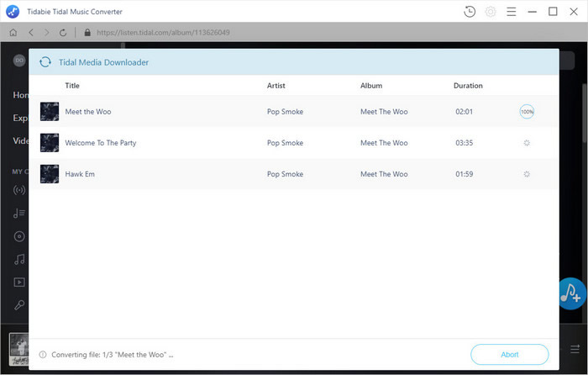Reload the page with the refresh icon
The width and height of the screenshot is (588, 375).
[x=63, y=33]
